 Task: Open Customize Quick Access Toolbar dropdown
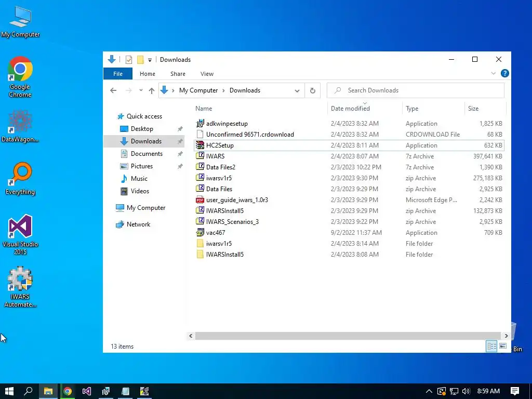pos(150,60)
